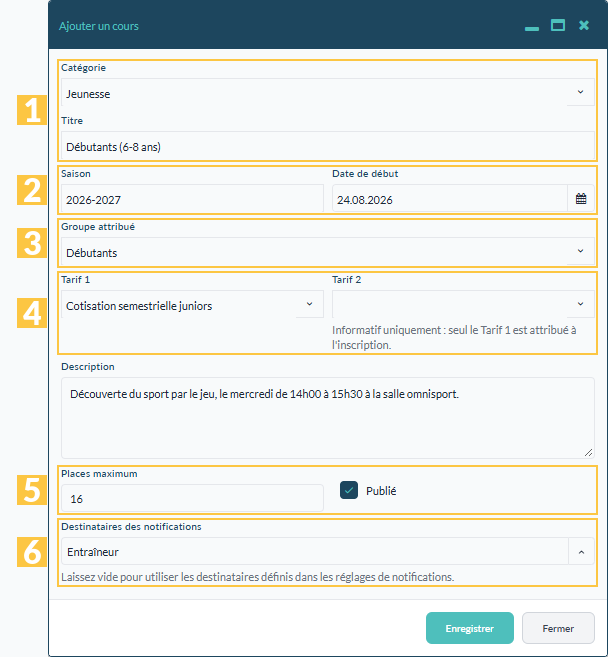Select the Entraîneur value in recipients field
The width and height of the screenshot is (608, 657).
93,552
